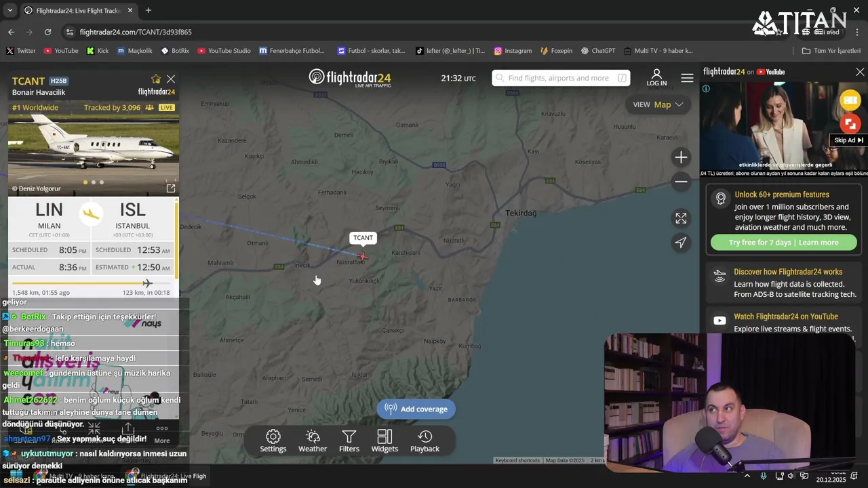Skip the video ad
Image resolution: width=868 pixels, height=488 pixels.
point(848,140)
